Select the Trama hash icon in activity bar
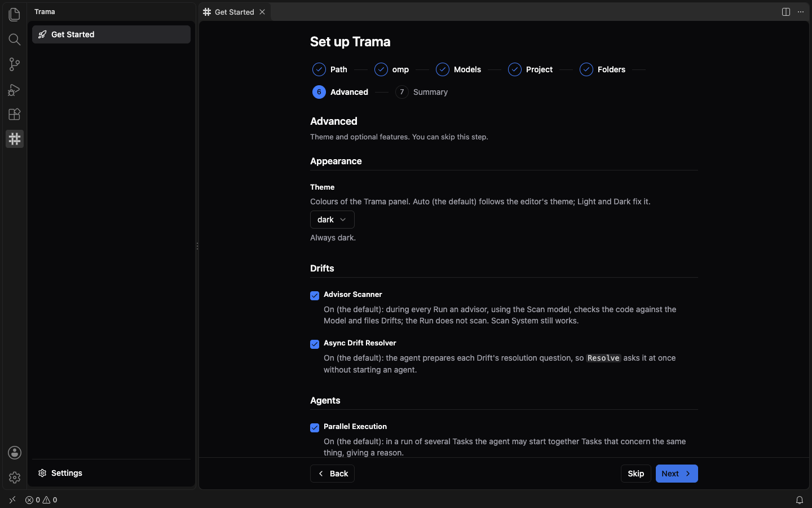This screenshot has width=812, height=508. pos(15,139)
